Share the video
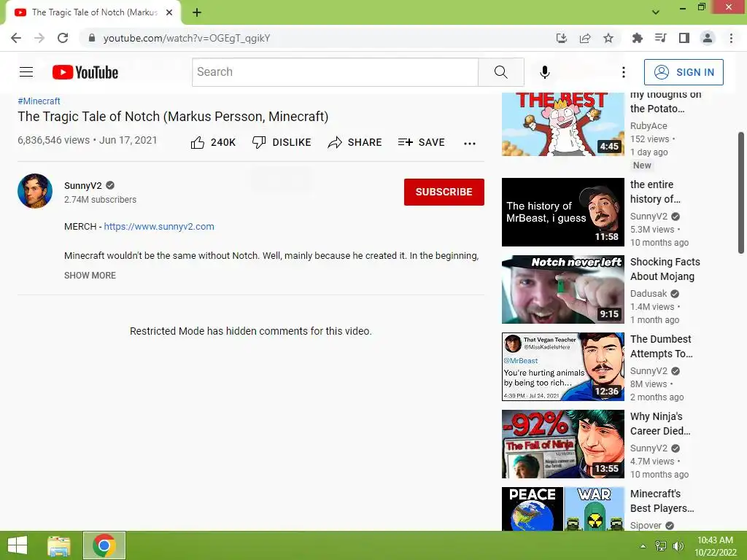Image resolution: width=747 pixels, height=560 pixels. 355,142
